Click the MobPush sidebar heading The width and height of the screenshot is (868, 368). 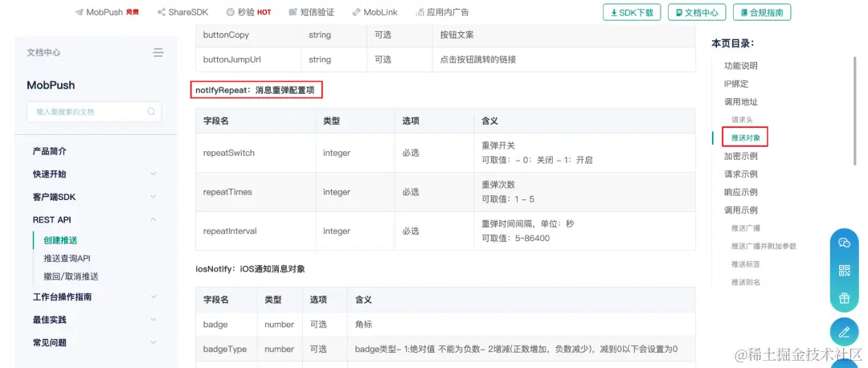(x=51, y=85)
